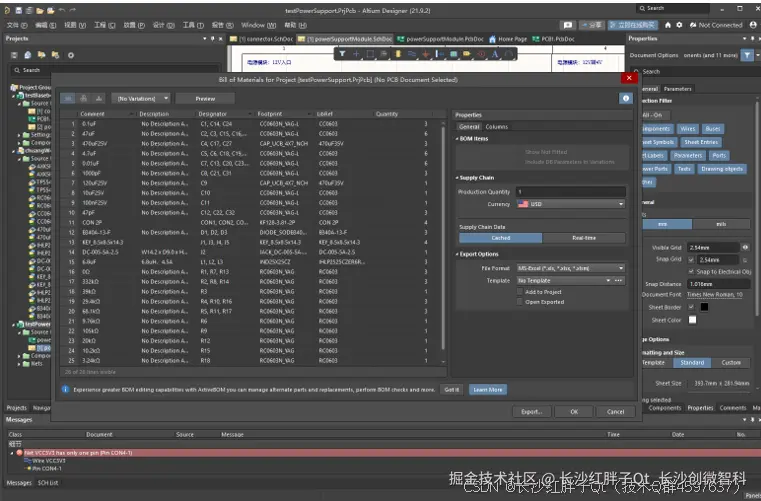The width and height of the screenshot is (761, 501).
Task: Toggle the Open Exported checkbox
Action: (520, 302)
